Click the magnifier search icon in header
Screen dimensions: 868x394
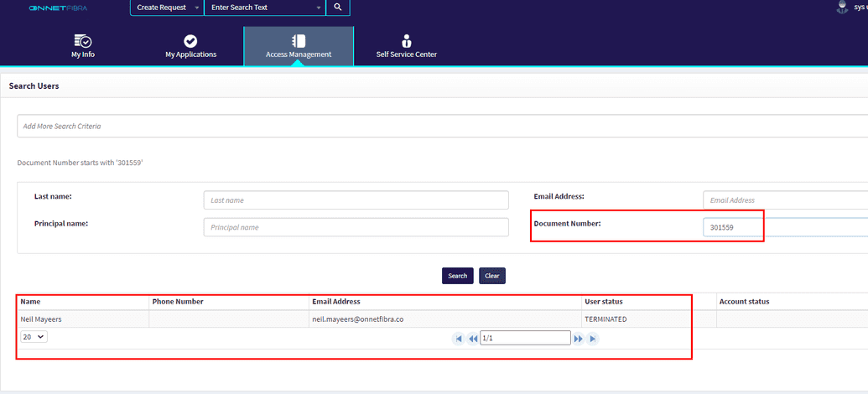(337, 8)
